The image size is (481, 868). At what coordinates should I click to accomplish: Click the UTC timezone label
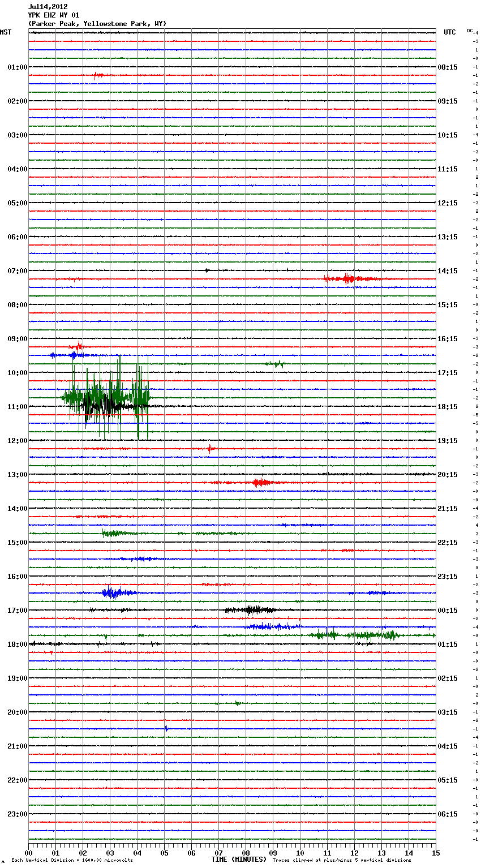coord(450,32)
